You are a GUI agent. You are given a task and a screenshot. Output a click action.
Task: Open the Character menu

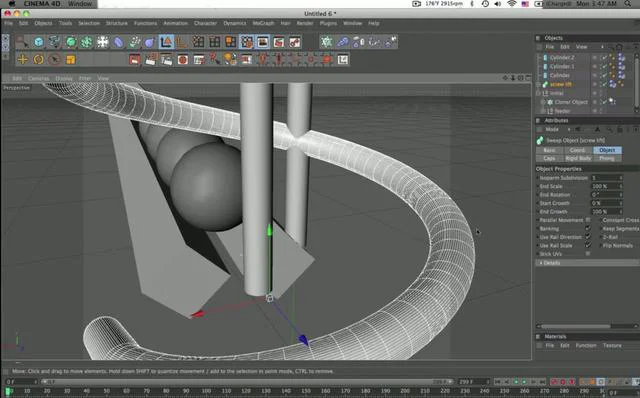point(205,23)
